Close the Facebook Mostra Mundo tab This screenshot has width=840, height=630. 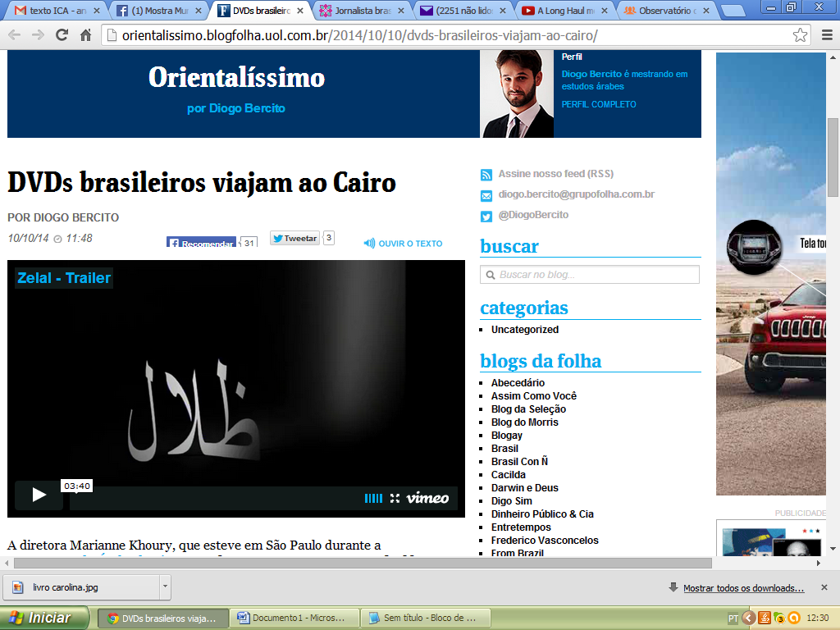tap(199, 11)
